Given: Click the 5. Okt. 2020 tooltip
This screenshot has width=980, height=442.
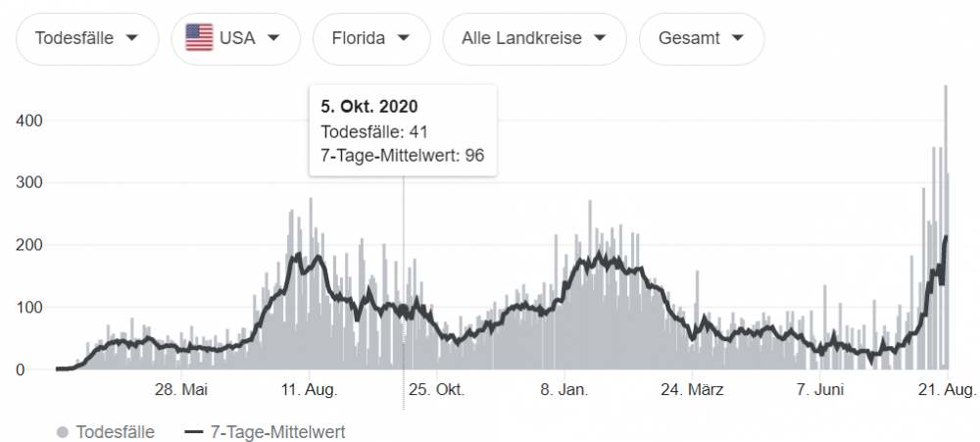Looking at the screenshot, I should [x=402, y=129].
